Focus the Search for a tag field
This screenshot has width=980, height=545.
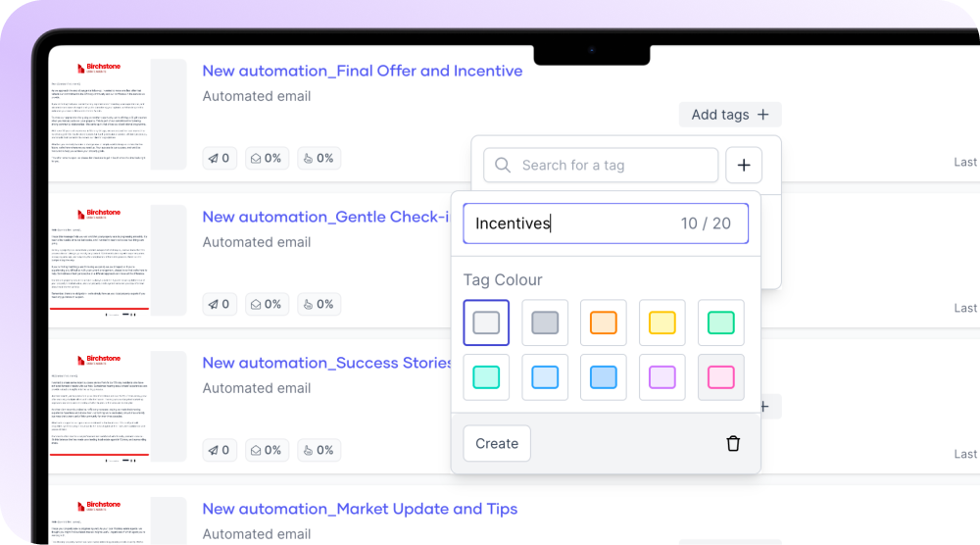(x=601, y=165)
